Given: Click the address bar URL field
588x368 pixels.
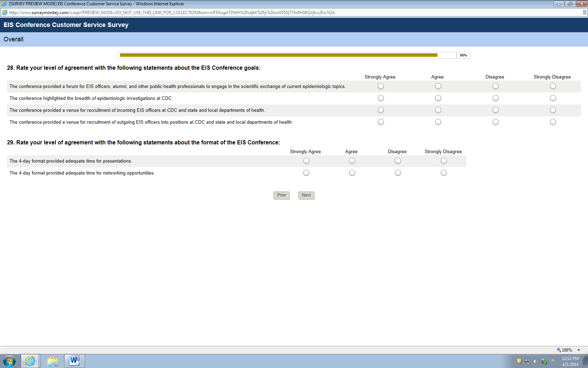Looking at the screenshot, I should click(294, 12).
